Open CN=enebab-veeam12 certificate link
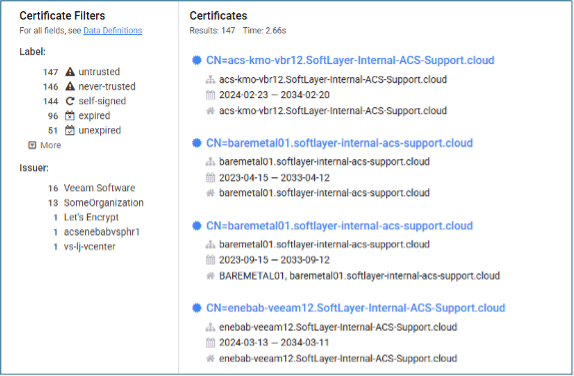Viewport: 574px width, 376px height. [355, 308]
